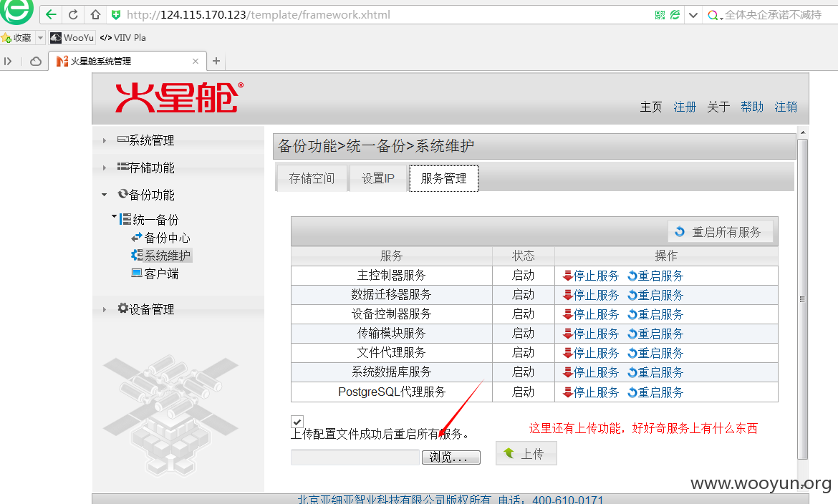Image resolution: width=838 pixels, height=504 pixels.
Task: Click the browser back arrow
Action: 51,14
